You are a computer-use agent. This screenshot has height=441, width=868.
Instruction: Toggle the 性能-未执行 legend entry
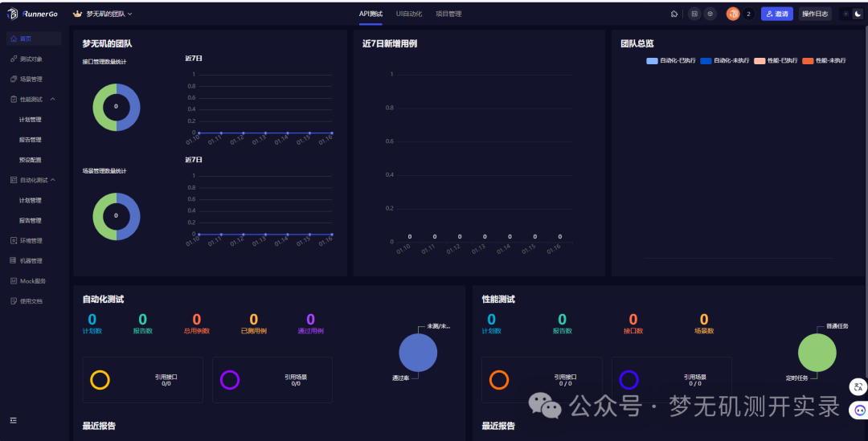point(825,61)
